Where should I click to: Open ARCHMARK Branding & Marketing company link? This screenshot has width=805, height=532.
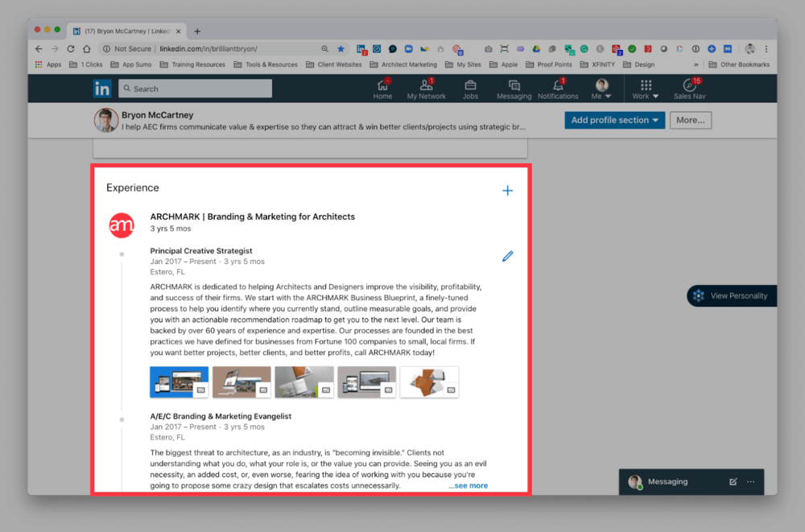(x=252, y=217)
